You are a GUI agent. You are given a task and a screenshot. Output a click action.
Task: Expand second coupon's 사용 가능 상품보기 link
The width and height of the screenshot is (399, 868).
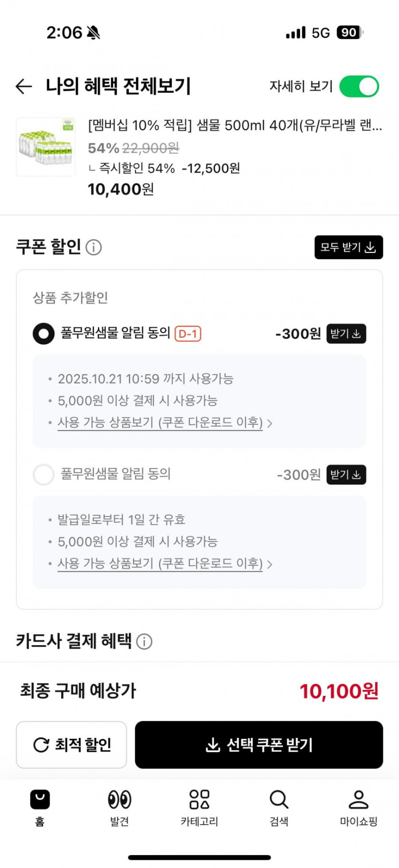click(x=164, y=564)
